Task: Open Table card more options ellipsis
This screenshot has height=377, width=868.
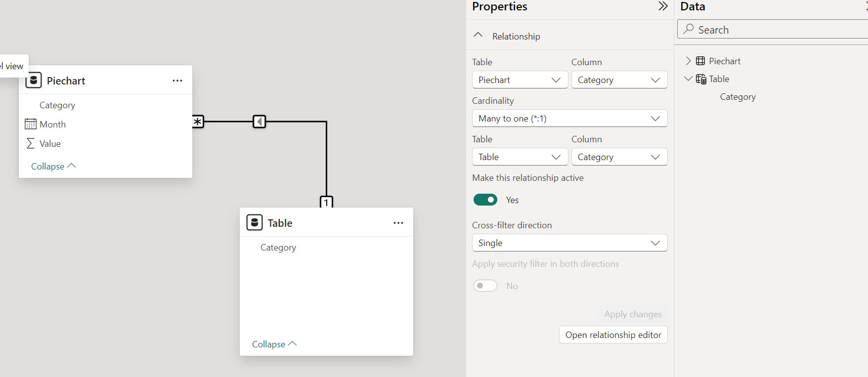Action: (x=398, y=223)
